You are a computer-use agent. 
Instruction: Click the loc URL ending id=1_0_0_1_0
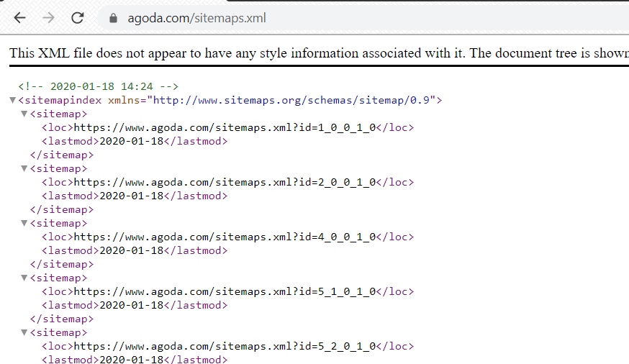pos(225,127)
